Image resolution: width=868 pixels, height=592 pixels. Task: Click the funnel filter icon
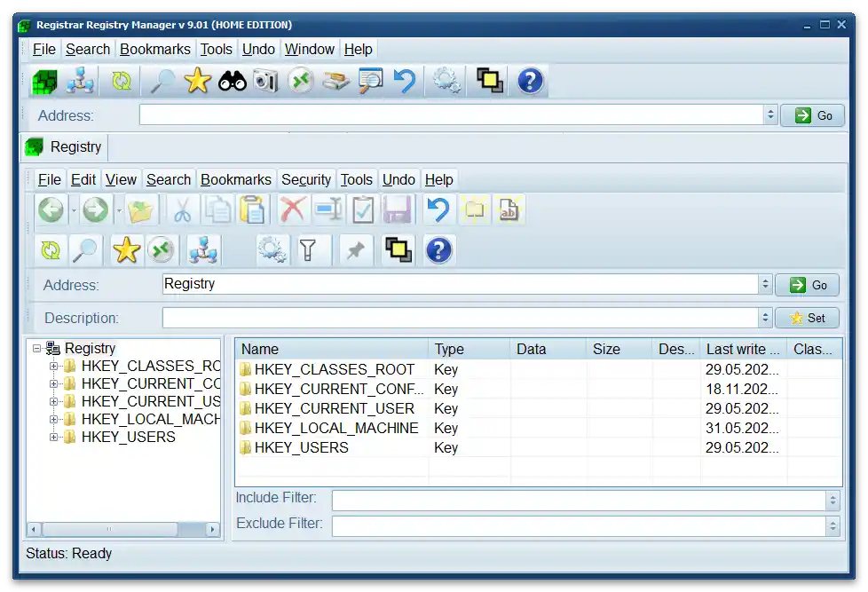[307, 250]
